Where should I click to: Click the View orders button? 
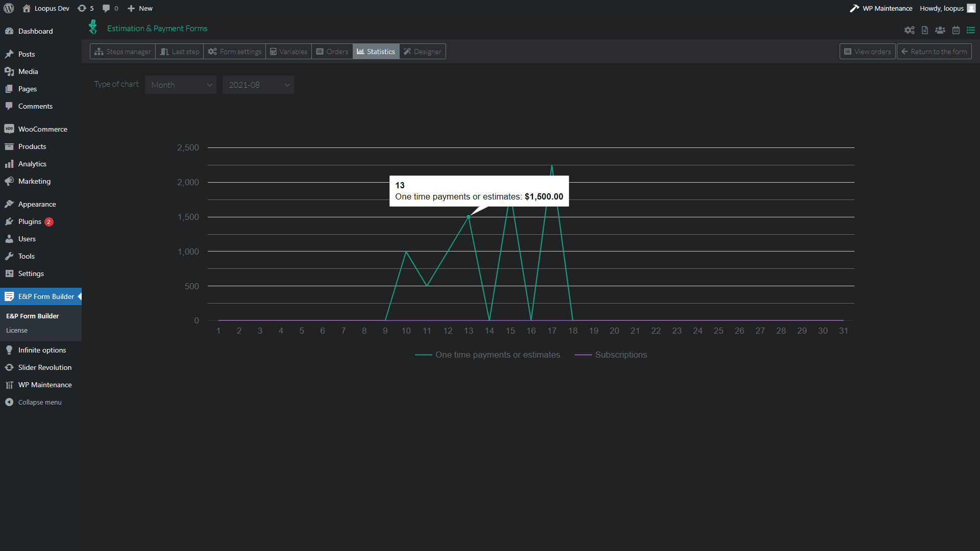867,52
